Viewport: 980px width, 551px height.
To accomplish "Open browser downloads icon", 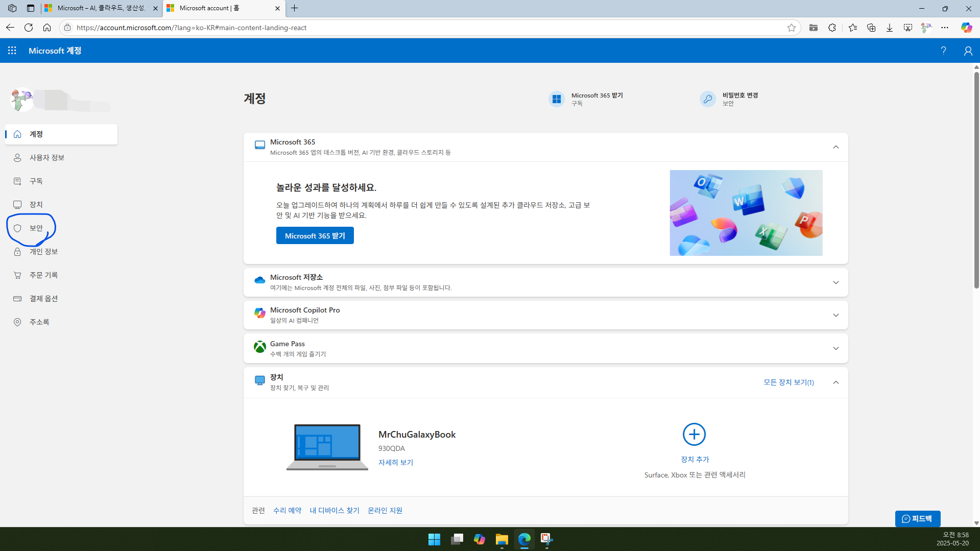I will (889, 28).
